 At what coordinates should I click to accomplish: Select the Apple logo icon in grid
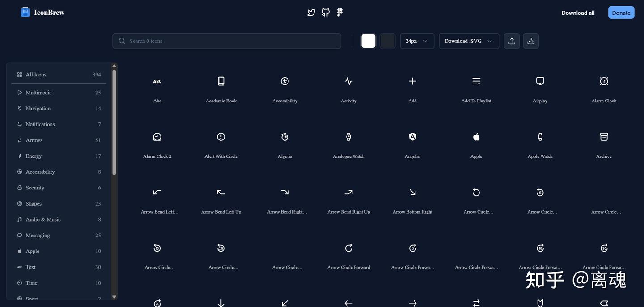(476, 137)
